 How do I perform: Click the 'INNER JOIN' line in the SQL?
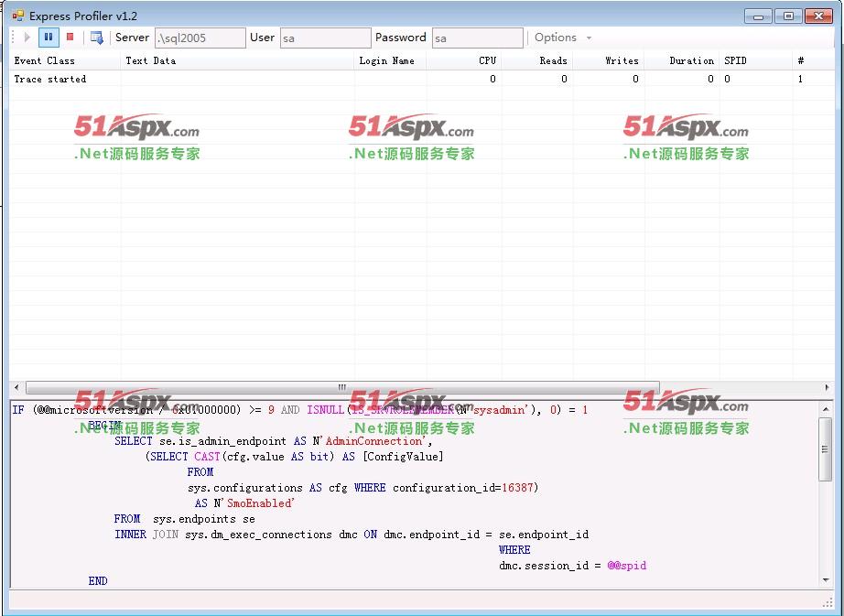pos(352,535)
